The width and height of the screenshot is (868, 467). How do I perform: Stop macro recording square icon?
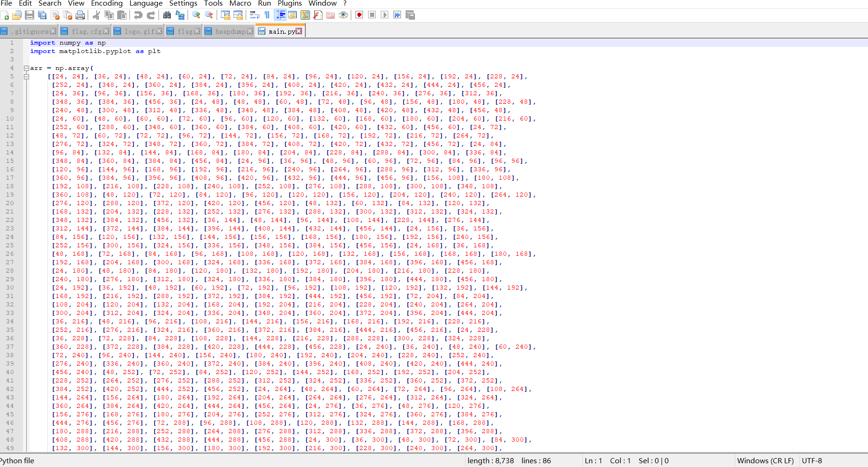(x=372, y=15)
